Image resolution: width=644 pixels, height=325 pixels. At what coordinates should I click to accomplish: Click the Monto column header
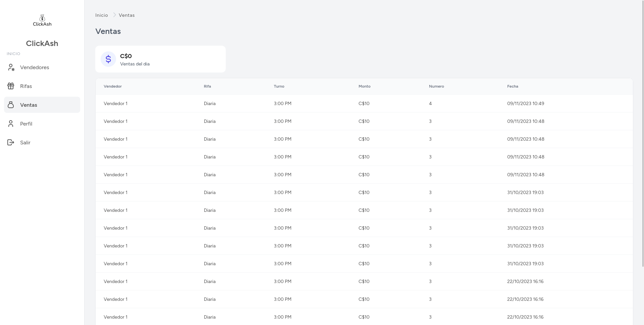tap(364, 86)
